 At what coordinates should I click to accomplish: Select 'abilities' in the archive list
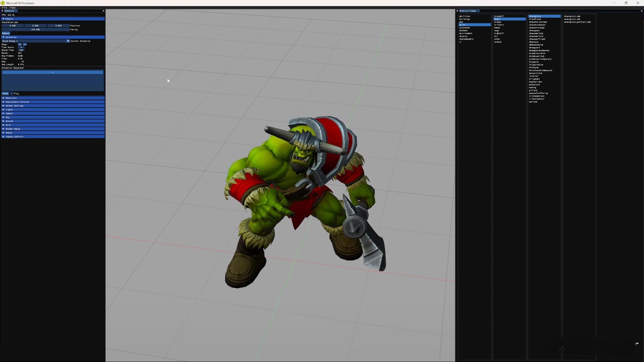(x=465, y=16)
